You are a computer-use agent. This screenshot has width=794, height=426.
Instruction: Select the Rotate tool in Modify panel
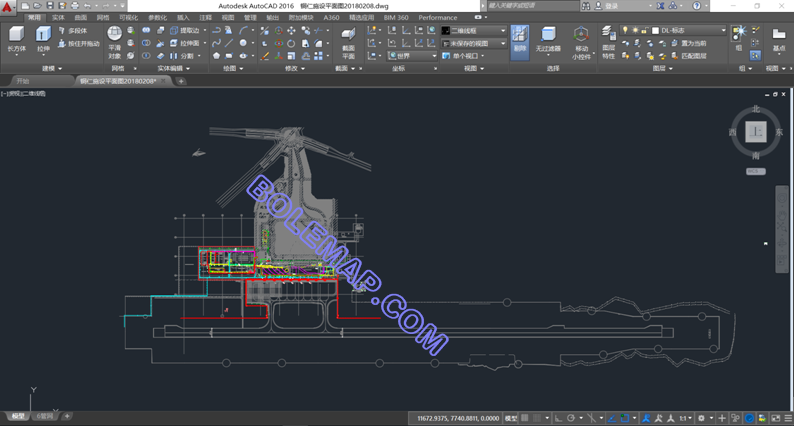pyautogui.click(x=291, y=43)
